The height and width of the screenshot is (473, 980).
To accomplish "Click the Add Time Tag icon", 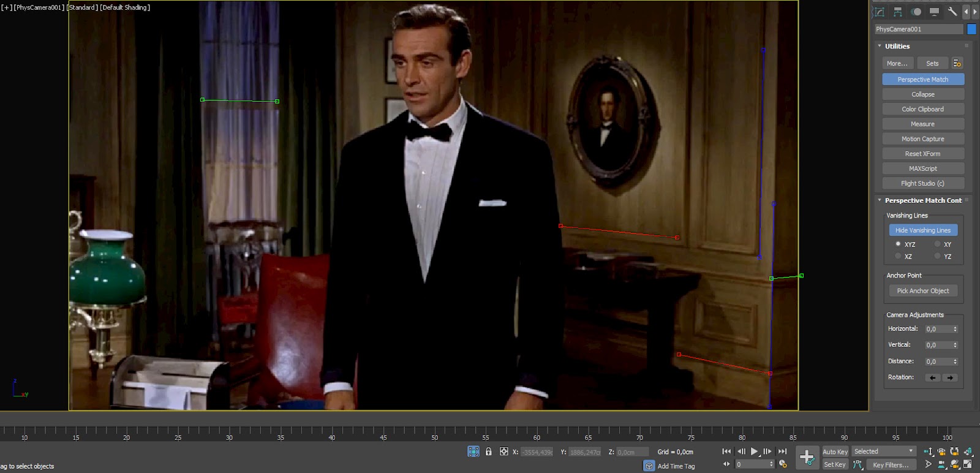I will point(649,466).
